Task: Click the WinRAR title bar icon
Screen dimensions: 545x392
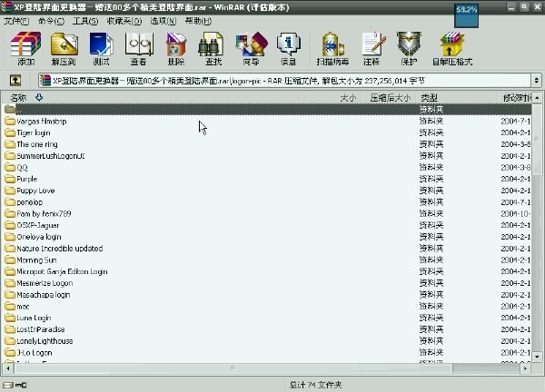Action: pyautogui.click(x=7, y=7)
